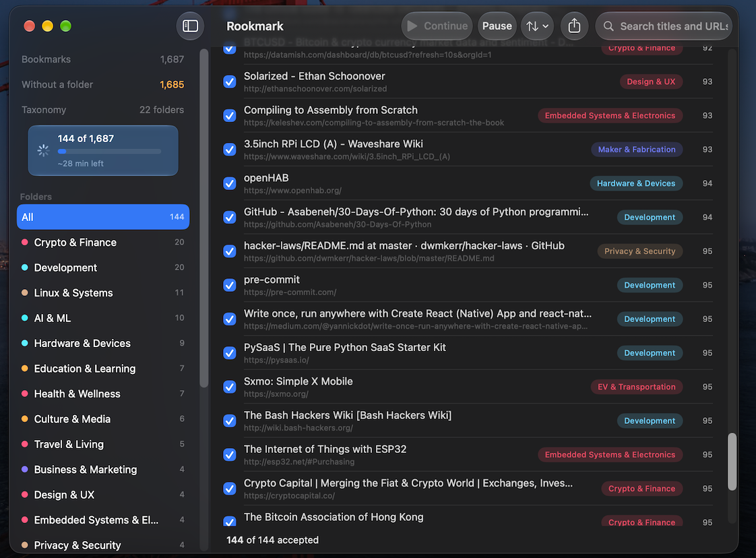Open the keleshev.com compiling-to-assembly URL

click(x=374, y=123)
